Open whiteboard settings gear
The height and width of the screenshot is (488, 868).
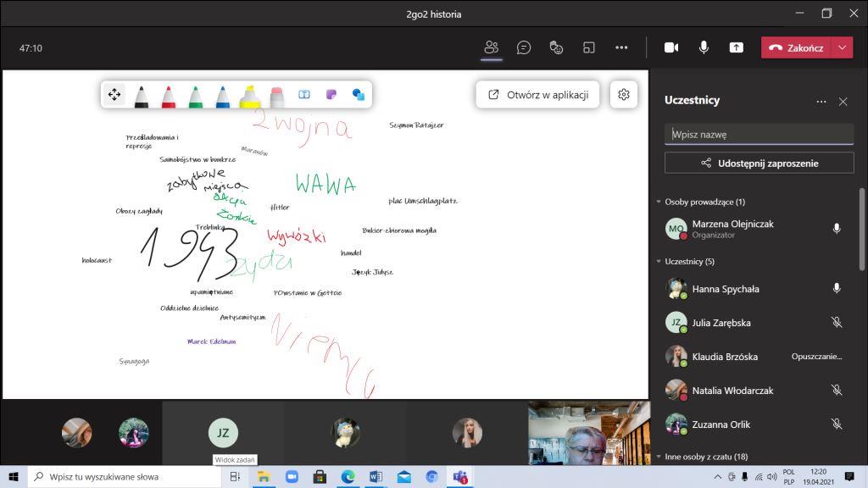click(624, 95)
